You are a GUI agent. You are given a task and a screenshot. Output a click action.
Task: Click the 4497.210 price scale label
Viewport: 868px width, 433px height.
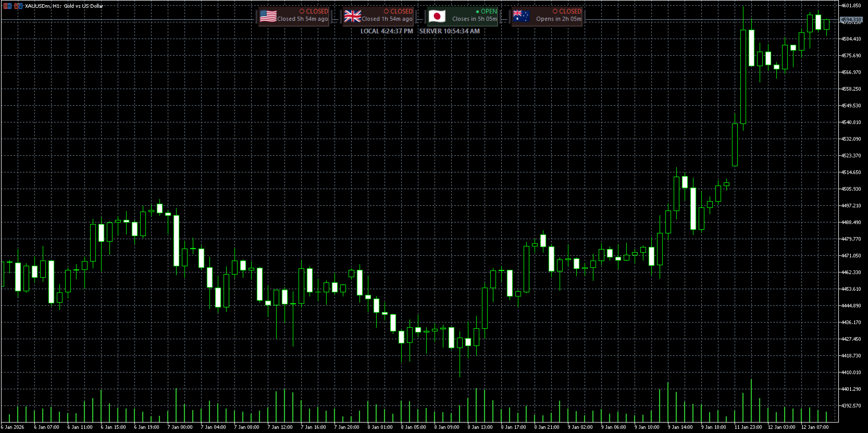pyautogui.click(x=851, y=206)
